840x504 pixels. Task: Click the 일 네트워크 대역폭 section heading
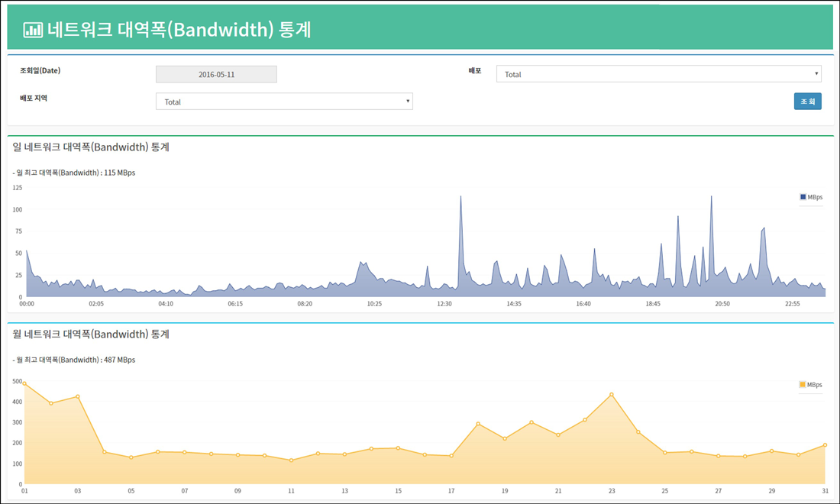coord(91,147)
